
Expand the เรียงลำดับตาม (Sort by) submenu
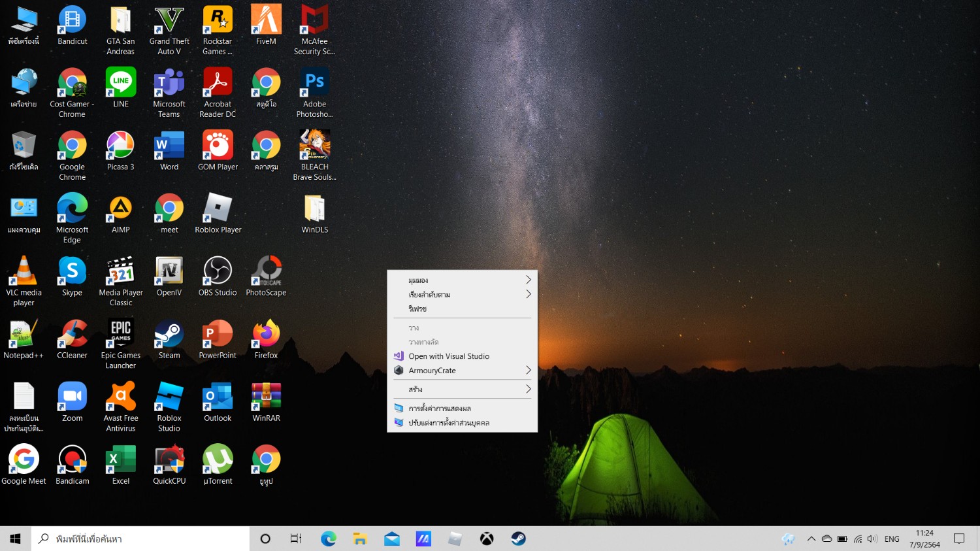click(x=463, y=294)
